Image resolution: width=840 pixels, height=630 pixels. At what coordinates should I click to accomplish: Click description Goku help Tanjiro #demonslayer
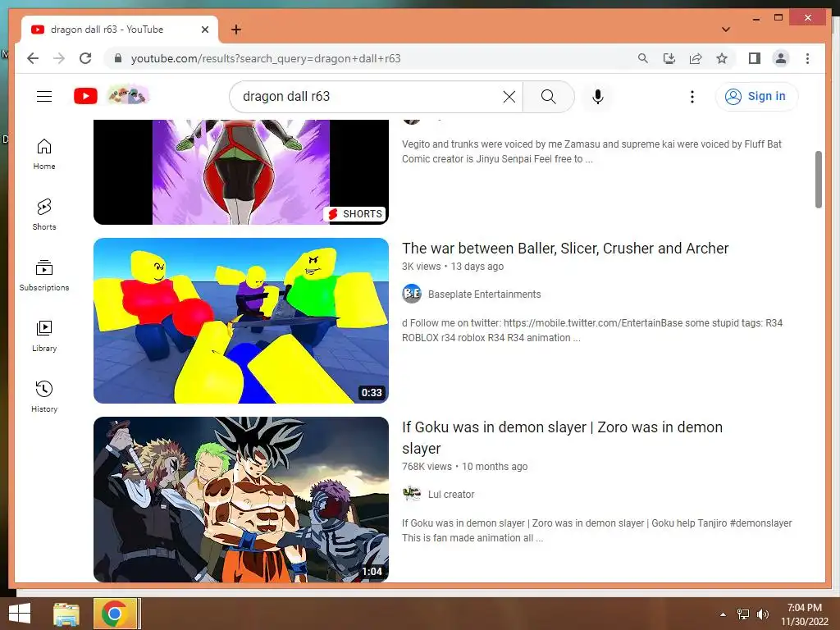(x=597, y=531)
